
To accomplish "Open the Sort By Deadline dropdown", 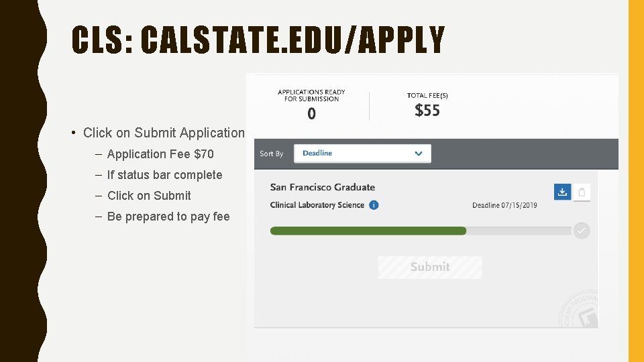I will (x=362, y=154).
